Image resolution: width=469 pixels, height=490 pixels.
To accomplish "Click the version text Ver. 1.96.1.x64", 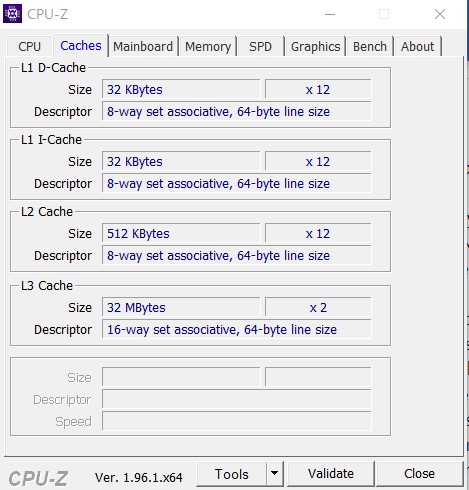I will [139, 477].
